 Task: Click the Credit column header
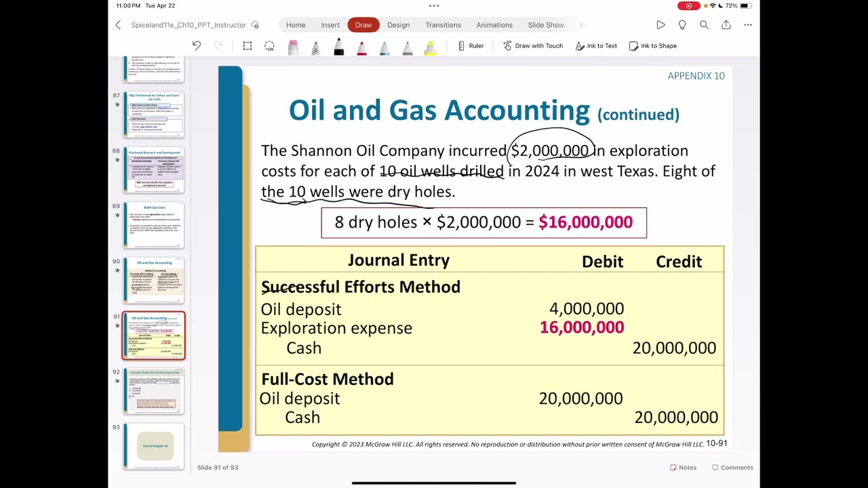tap(679, 262)
